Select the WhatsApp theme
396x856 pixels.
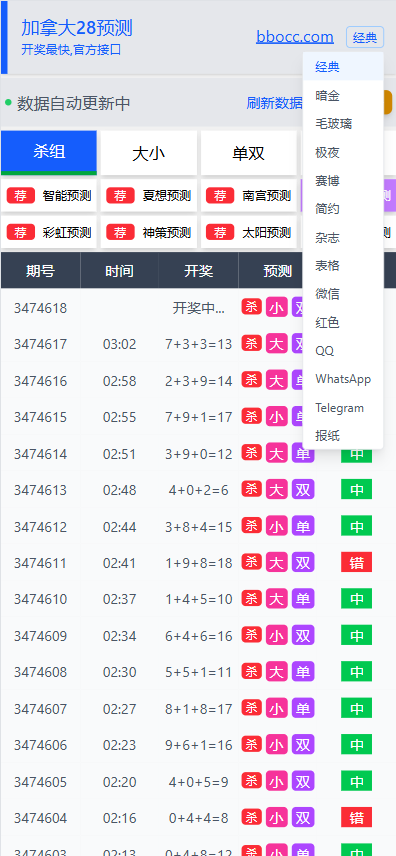click(343, 379)
